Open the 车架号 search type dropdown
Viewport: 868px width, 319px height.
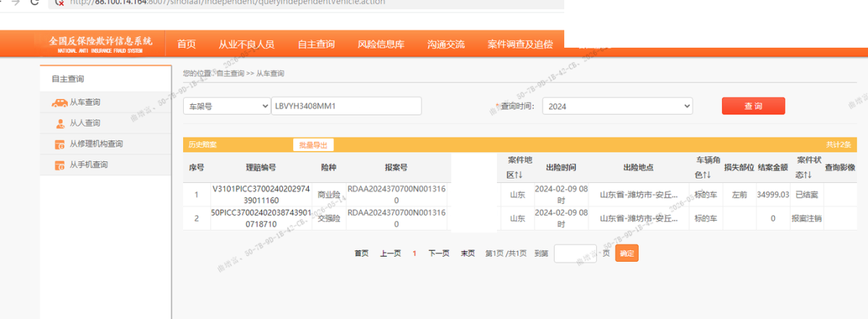(226, 106)
